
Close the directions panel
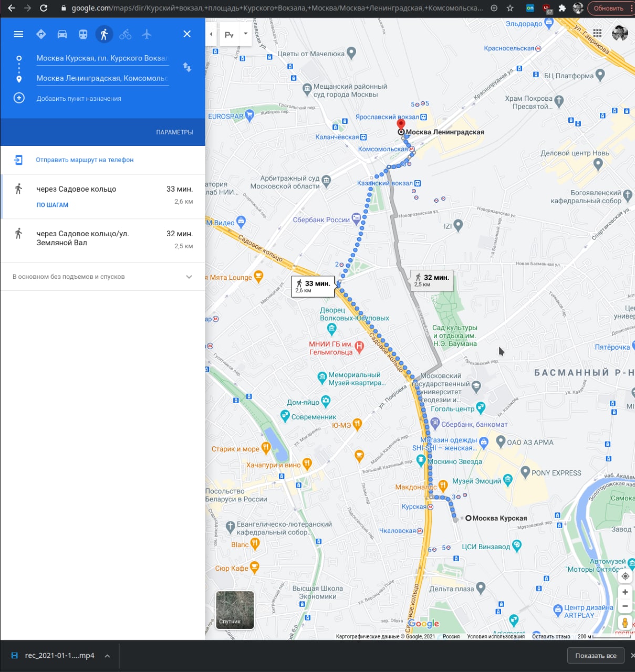click(187, 34)
